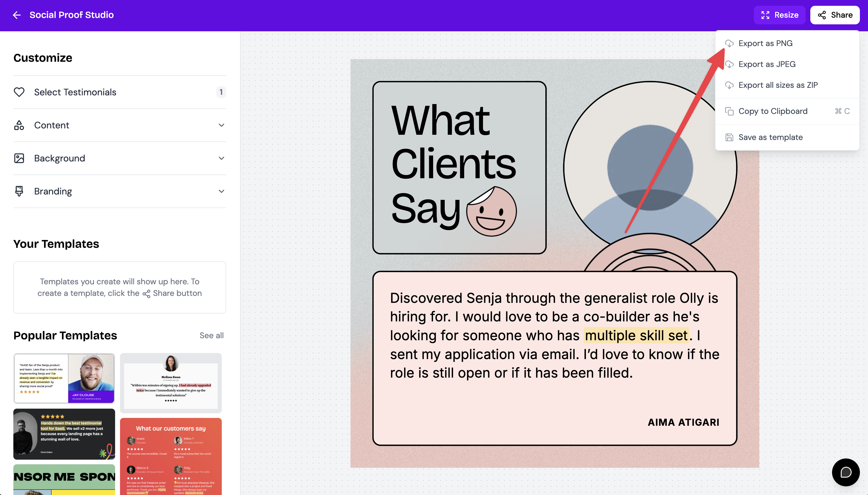Click the Popular Templates heading
The height and width of the screenshot is (495, 868).
[x=65, y=335]
